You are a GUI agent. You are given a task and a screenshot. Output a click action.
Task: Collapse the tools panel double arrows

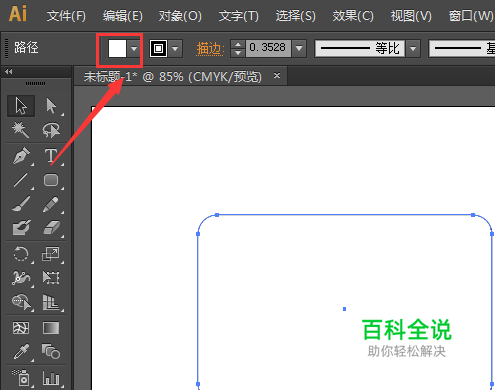(9, 71)
